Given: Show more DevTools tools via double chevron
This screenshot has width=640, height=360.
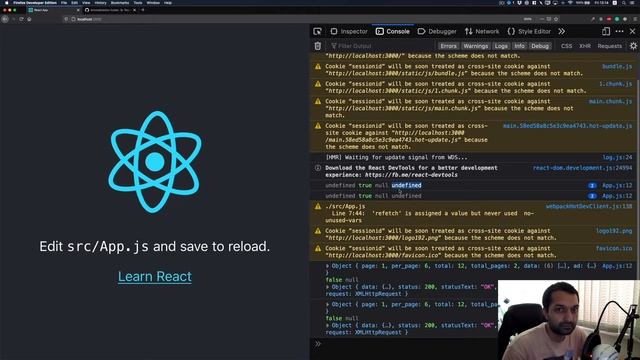Looking at the screenshot, I should pos(562,31).
